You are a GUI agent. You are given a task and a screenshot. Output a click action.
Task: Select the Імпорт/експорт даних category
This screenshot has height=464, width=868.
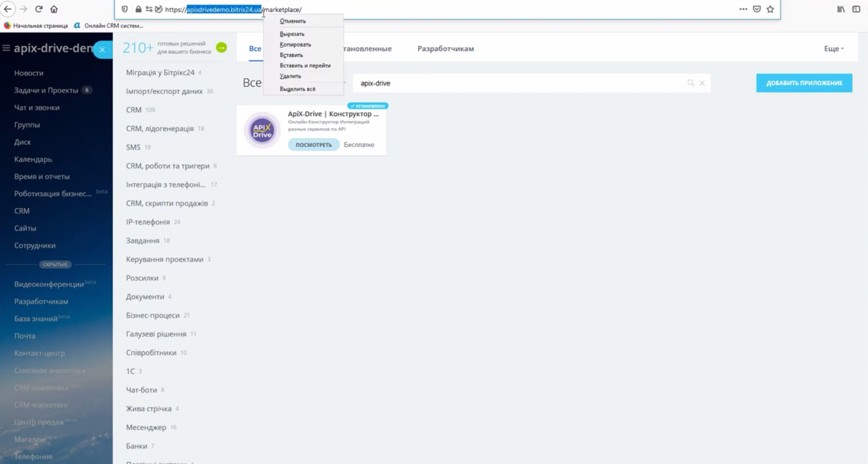(x=164, y=91)
